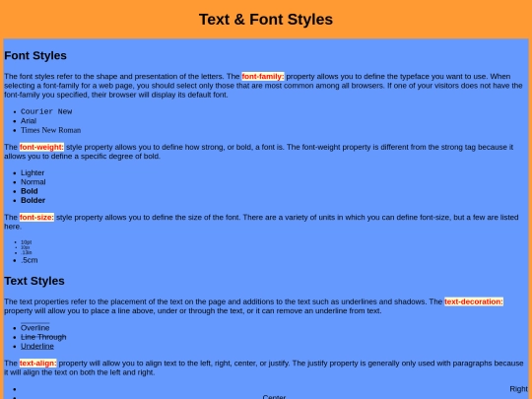Select the 'Times New Roman' list item
This screenshot has height=399, width=532.
point(51,130)
